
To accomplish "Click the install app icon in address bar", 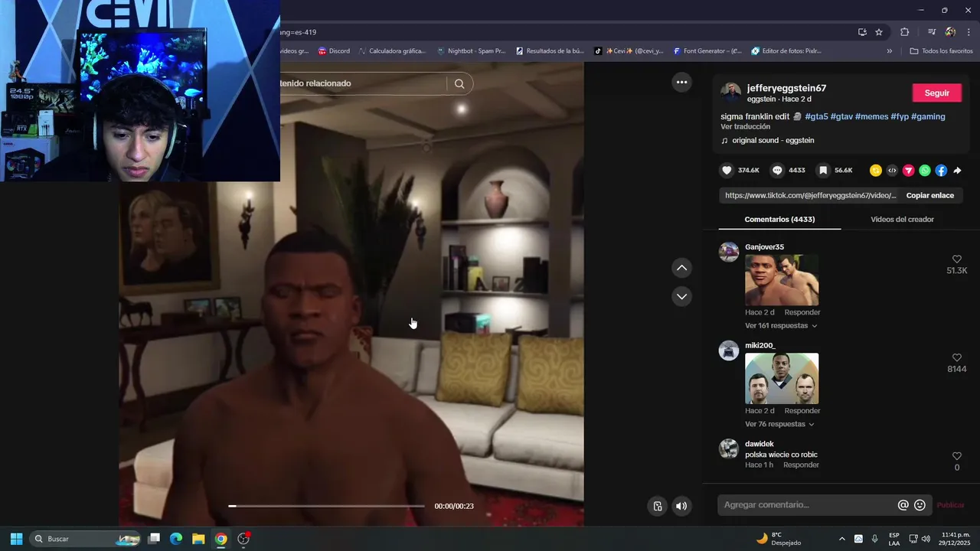I will tap(862, 32).
